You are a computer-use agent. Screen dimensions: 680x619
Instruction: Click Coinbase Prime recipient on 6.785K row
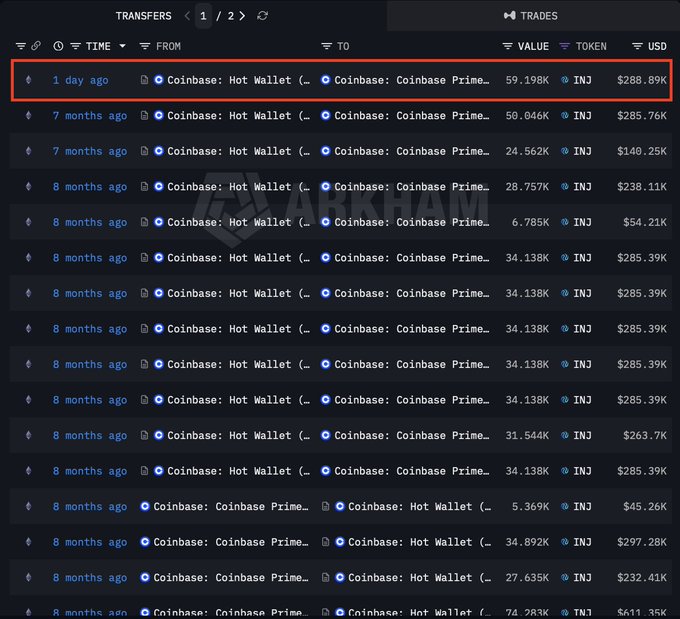click(412, 223)
